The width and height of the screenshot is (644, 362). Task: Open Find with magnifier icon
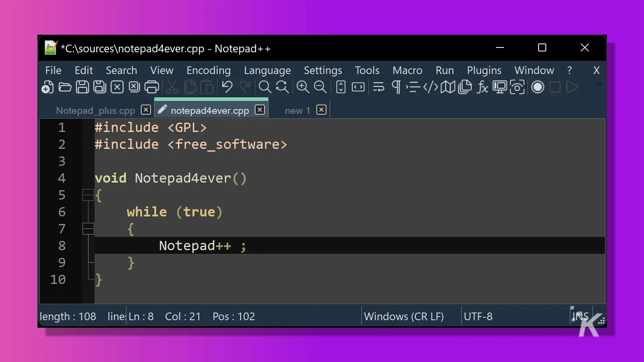[x=265, y=87]
